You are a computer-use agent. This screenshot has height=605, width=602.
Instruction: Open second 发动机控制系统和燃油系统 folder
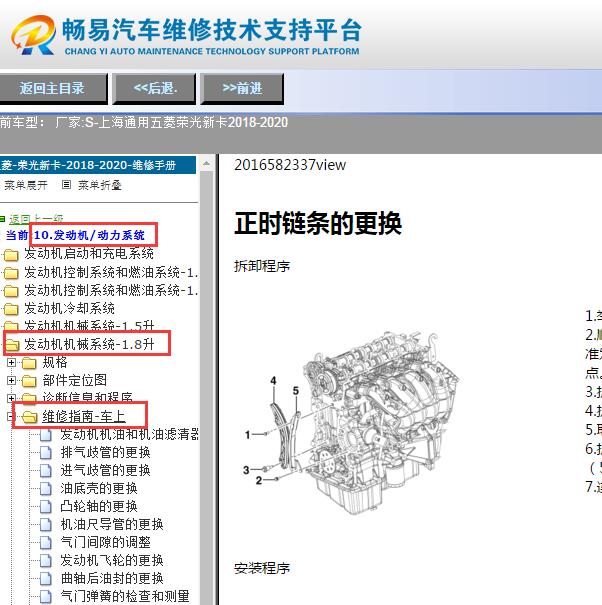click(x=111, y=290)
